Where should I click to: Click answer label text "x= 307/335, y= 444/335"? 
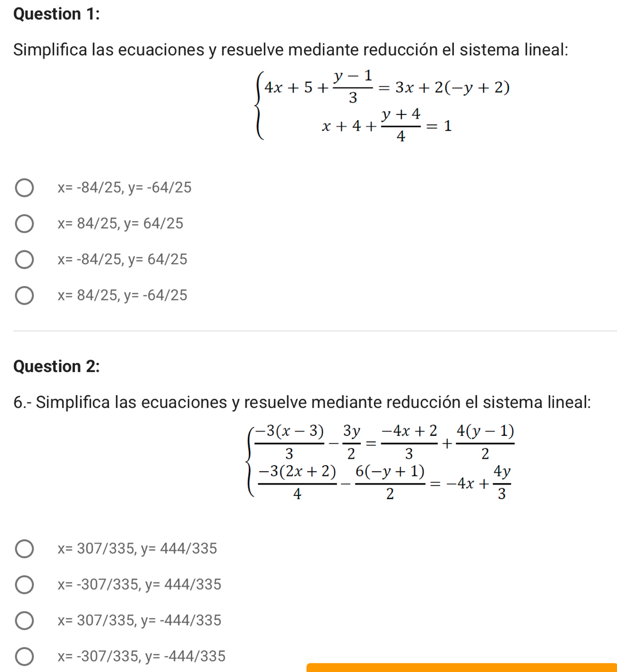(138, 549)
